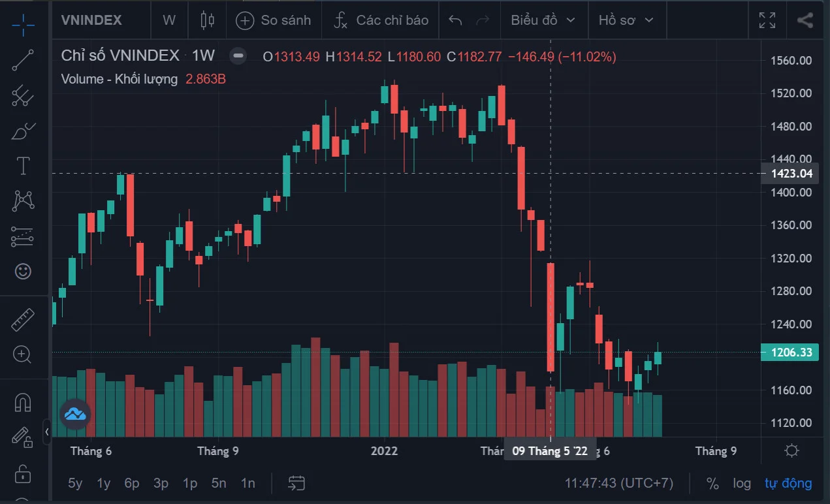Collapse the indicator legend toggle
This screenshot has height=504, width=830.
(239, 56)
